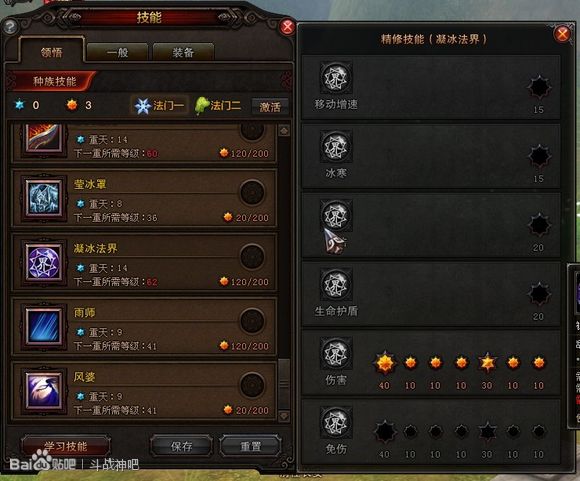The image size is (580, 481).
Task: Toggle the round slot beside 雨师
Action: click(x=252, y=321)
